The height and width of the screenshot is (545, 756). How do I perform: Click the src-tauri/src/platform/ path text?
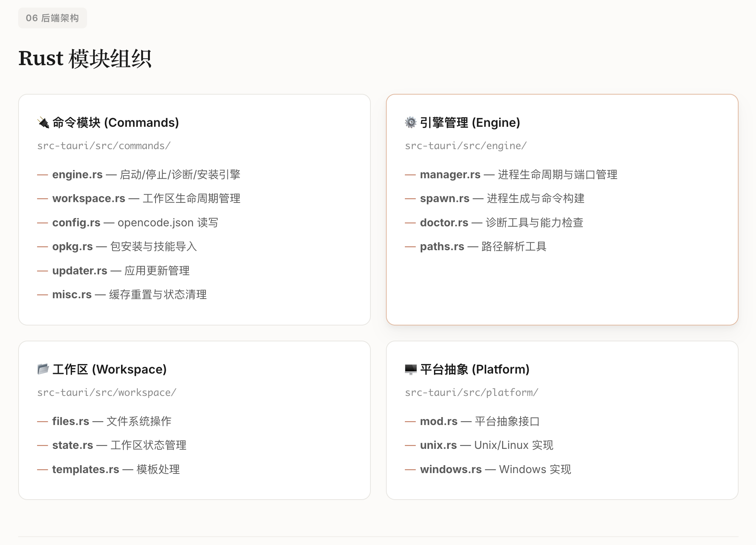coord(471,392)
